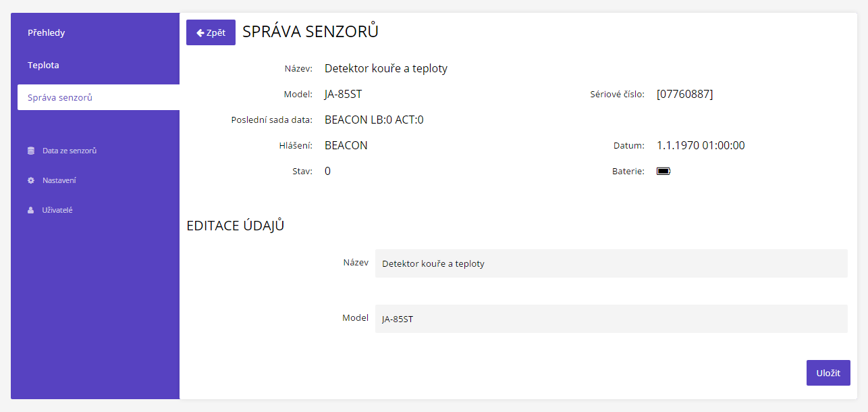Open the Data ze senzorů page
The height and width of the screenshot is (412, 868).
point(70,151)
